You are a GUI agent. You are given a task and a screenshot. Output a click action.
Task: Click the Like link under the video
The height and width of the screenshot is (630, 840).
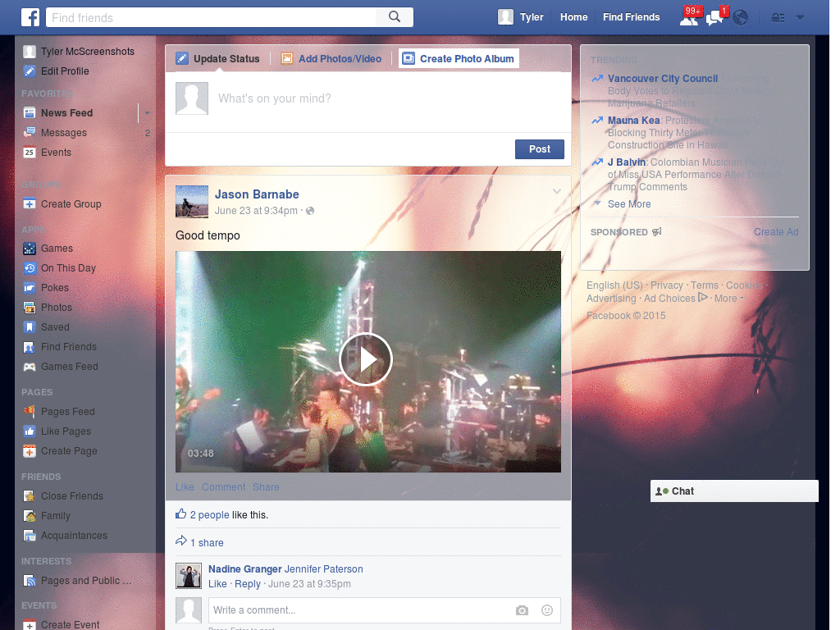click(x=185, y=487)
